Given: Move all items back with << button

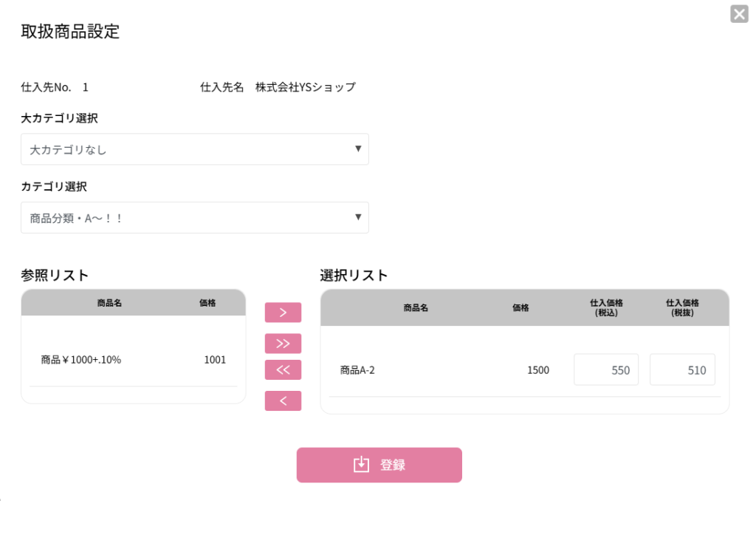Looking at the screenshot, I should [283, 370].
